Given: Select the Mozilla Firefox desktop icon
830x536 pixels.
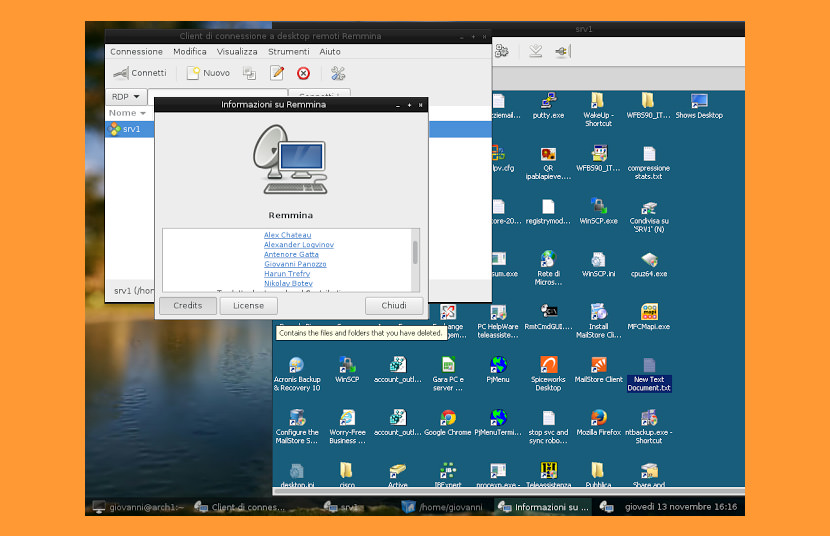Looking at the screenshot, I should click(598, 423).
